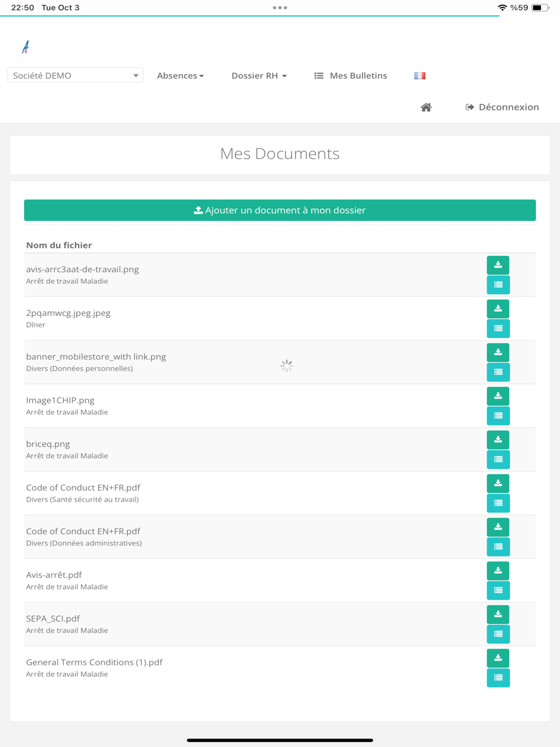Screen dimensions: 560x747
Task: Download the 2pqamwcg.jpeg.jpeg file
Action: (498, 309)
